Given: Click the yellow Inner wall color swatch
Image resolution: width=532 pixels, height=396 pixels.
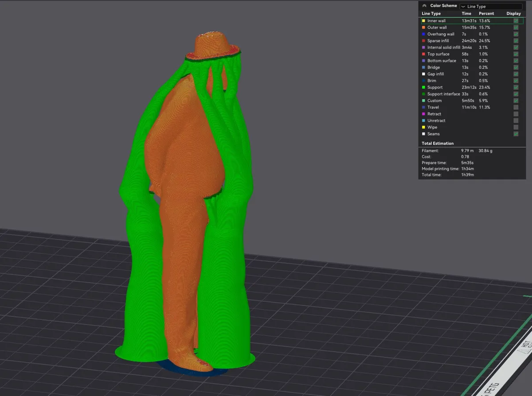Looking at the screenshot, I should pos(423,21).
